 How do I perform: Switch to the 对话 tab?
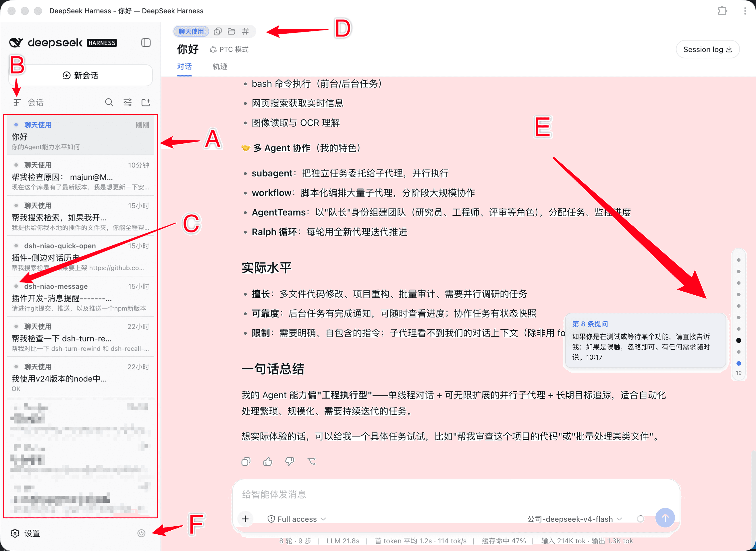click(x=184, y=66)
